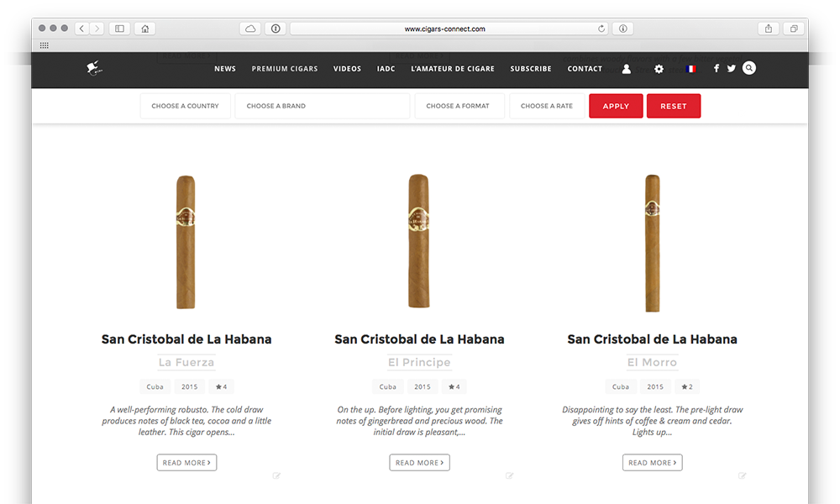Viewport: 840px width, 504px height.
Task: Open the favorites grid icon
Action: (x=45, y=45)
